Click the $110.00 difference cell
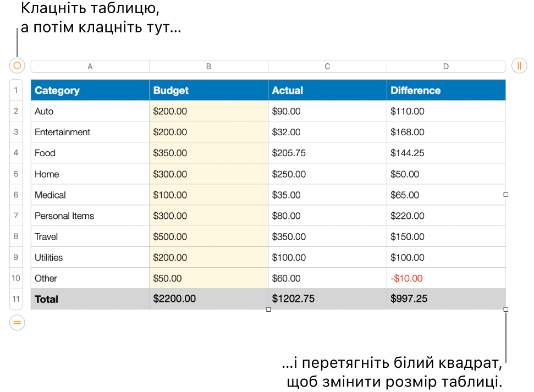534x392 pixels. click(x=446, y=111)
